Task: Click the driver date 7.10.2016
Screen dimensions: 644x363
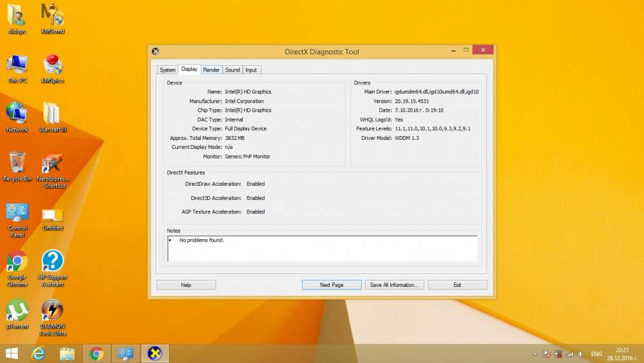Action: click(419, 110)
